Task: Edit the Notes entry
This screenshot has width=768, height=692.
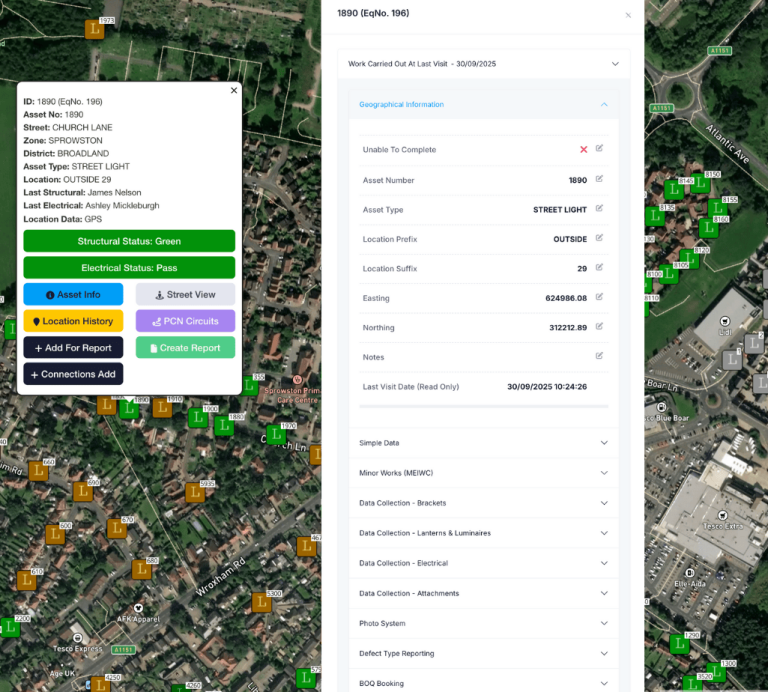Action: point(599,356)
